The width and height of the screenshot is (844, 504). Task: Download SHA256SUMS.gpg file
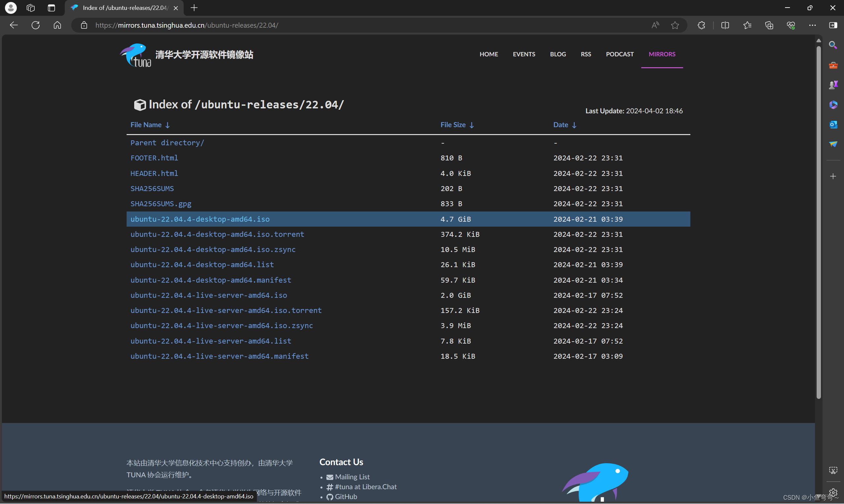pyautogui.click(x=161, y=204)
